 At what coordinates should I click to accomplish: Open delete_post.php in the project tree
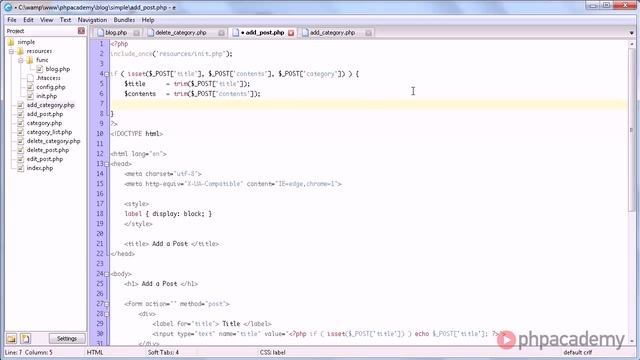pos(48,150)
